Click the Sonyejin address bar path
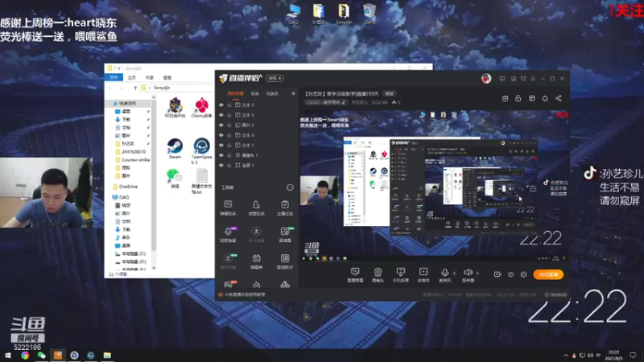This screenshot has width=644, height=362. click(162, 88)
